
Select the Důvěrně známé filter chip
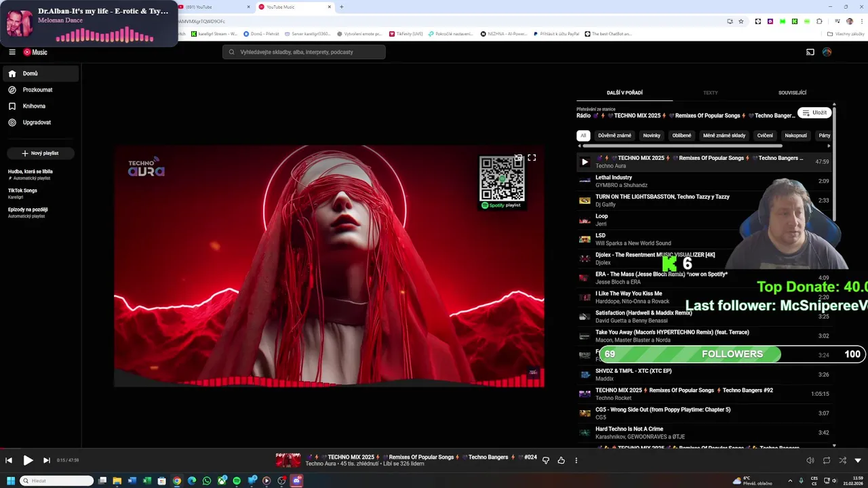[614, 136]
